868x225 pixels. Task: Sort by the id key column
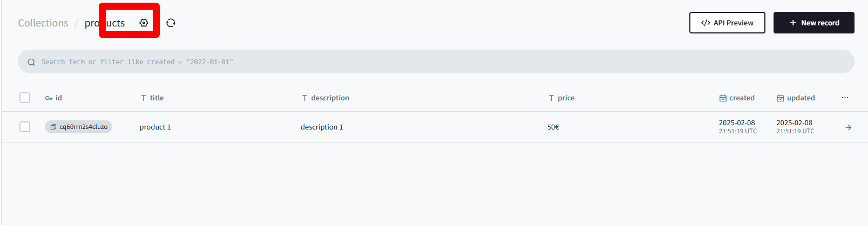53,98
